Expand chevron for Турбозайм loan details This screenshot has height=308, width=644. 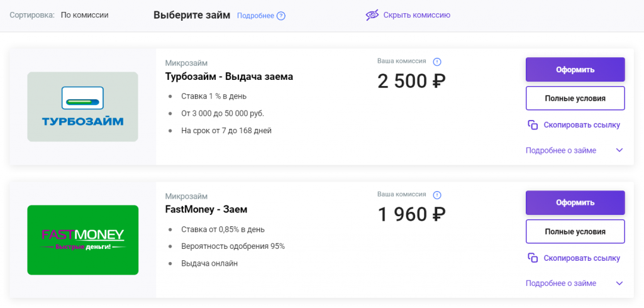coord(619,150)
